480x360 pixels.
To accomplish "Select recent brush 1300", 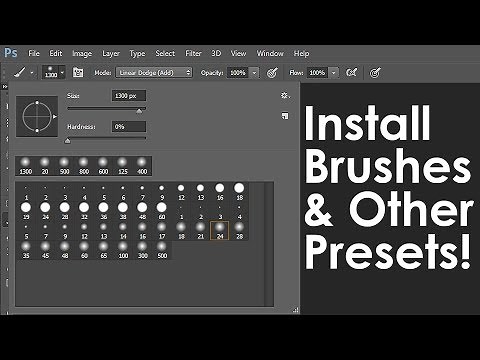I will click(x=26, y=166).
